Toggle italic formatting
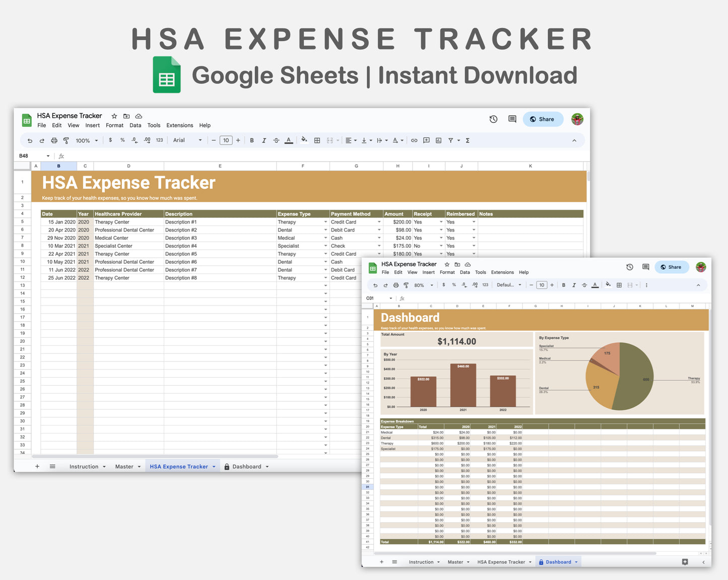 264,140
